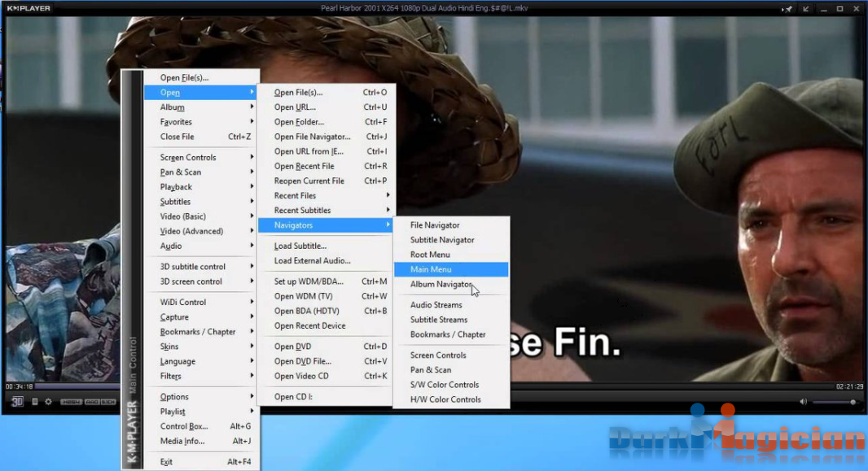Select Reopen Current File
This screenshot has height=471, width=868.
click(x=326, y=181)
